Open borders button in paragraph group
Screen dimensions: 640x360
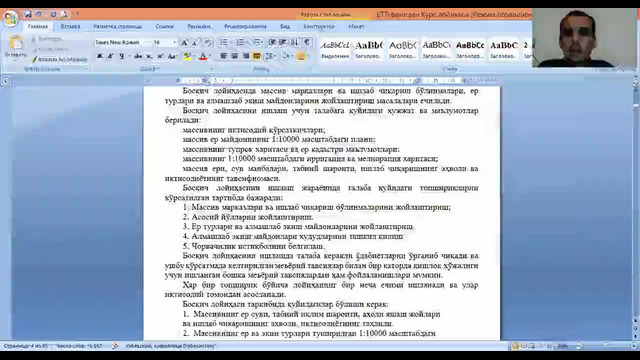pyautogui.click(x=301, y=56)
